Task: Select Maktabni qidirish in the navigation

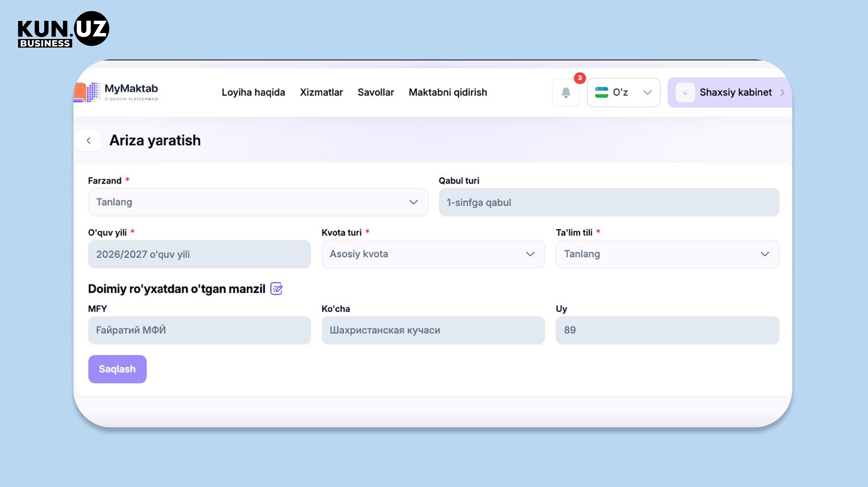Action: coord(448,92)
